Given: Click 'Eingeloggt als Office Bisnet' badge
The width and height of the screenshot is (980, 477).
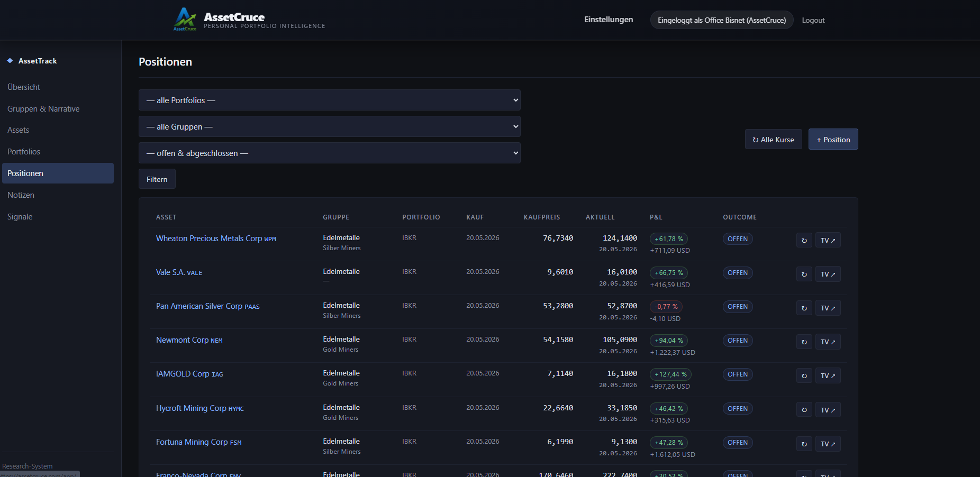Looking at the screenshot, I should (722, 20).
